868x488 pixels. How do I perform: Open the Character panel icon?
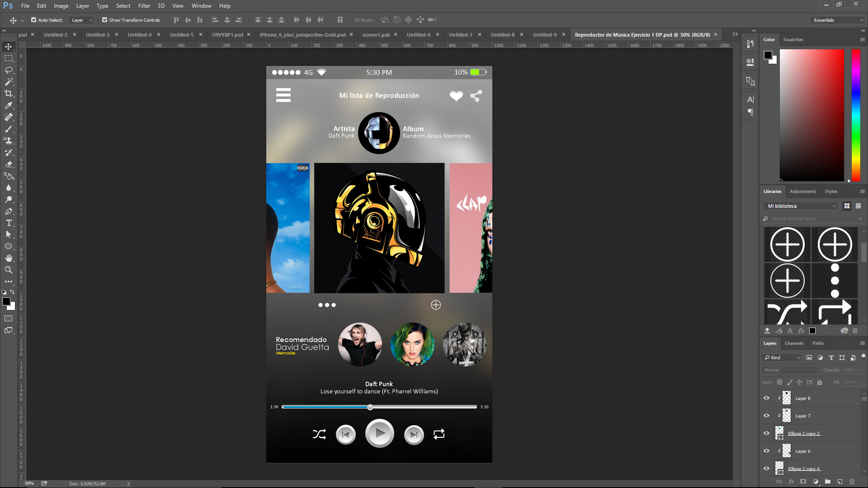click(x=750, y=99)
